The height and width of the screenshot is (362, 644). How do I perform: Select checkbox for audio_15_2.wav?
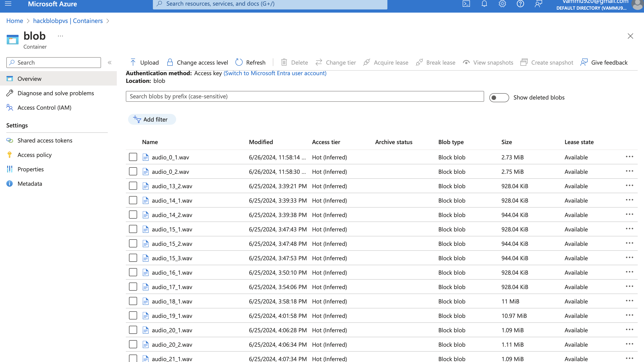point(133,243)
